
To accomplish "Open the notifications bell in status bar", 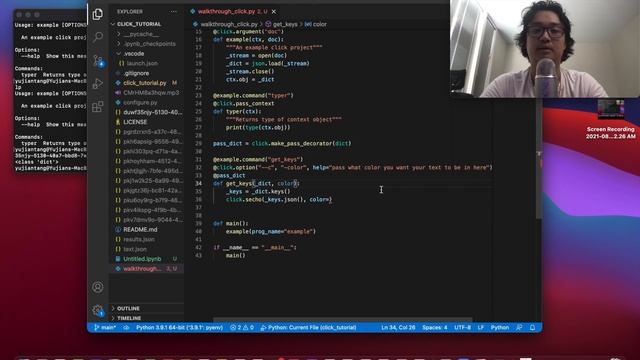I will [532, 328].
